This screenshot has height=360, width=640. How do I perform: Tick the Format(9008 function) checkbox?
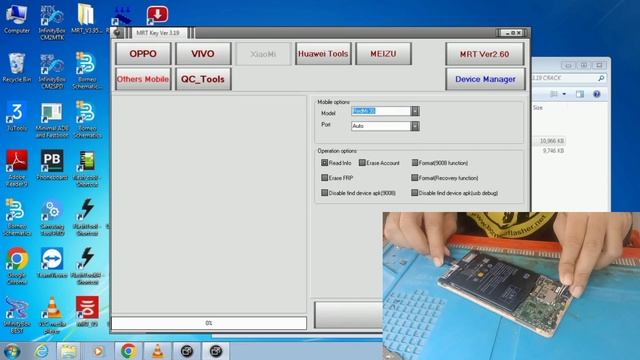click(415, 162)
